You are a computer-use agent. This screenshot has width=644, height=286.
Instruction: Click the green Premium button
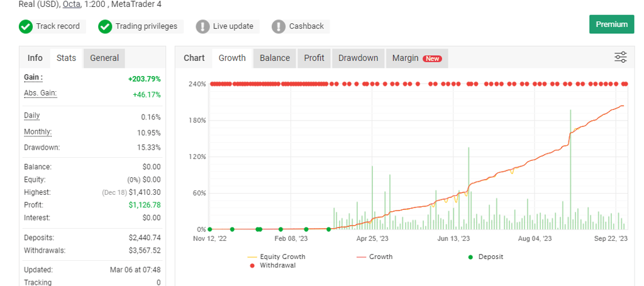[x=611, y=25]
